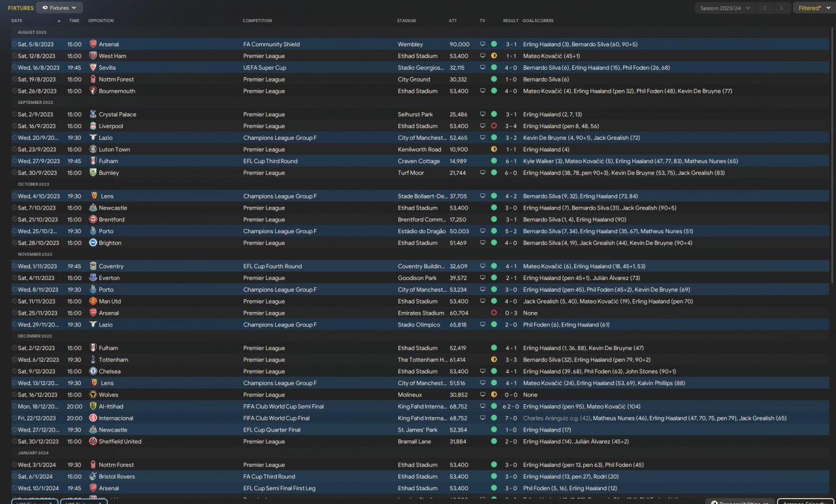Screen dimensions: 836x504
Task: Go to the previous season with the left arrow
Action: (x=765, y=8)
